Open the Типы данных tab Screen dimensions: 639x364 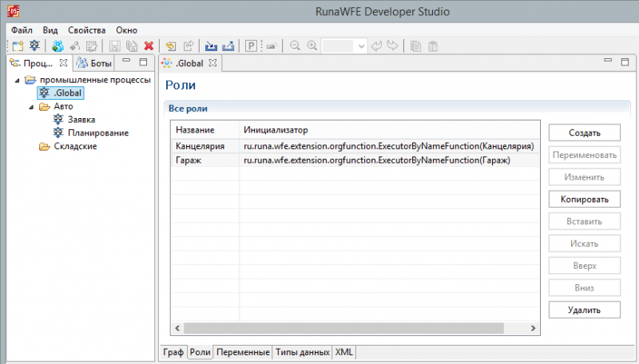click(303, 352)
